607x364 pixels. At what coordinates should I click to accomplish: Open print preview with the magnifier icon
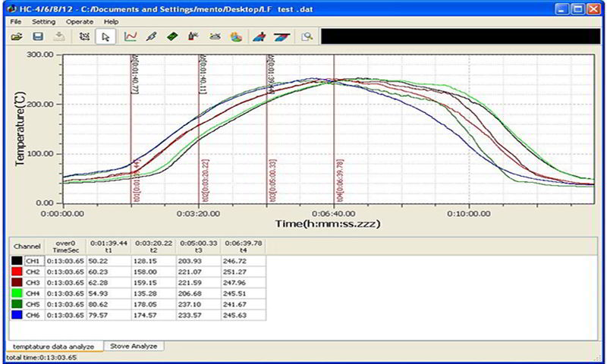[307, 36]
